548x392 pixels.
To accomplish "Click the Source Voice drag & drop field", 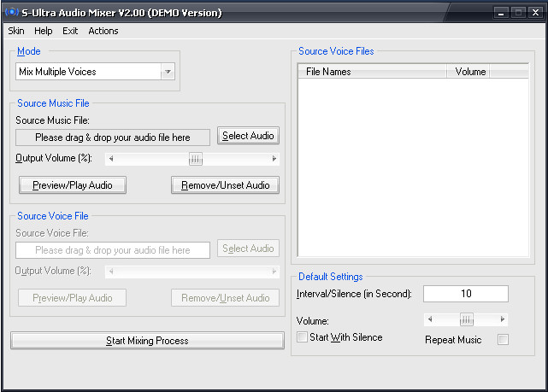I will pos(113,250).
